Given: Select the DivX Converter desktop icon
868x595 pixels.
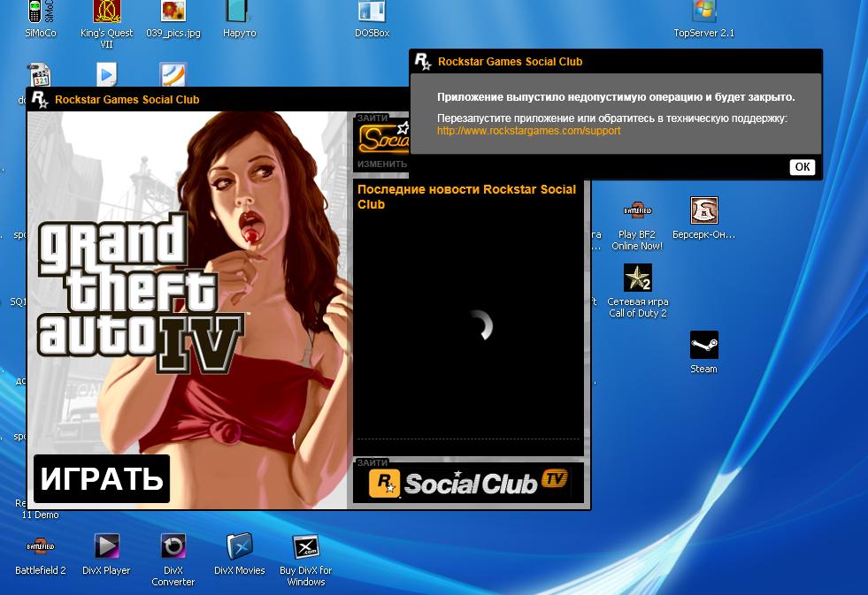Looking at the screenshot, I should click(x=173, y=560).
